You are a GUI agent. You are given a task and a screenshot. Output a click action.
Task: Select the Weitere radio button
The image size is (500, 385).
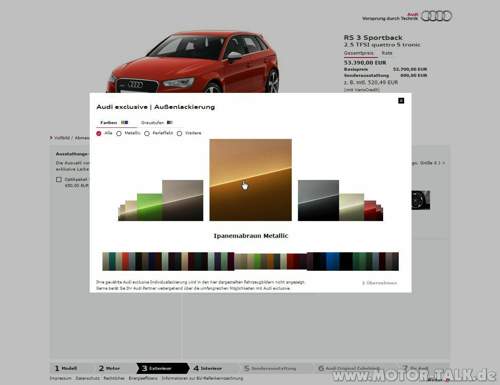179,133
